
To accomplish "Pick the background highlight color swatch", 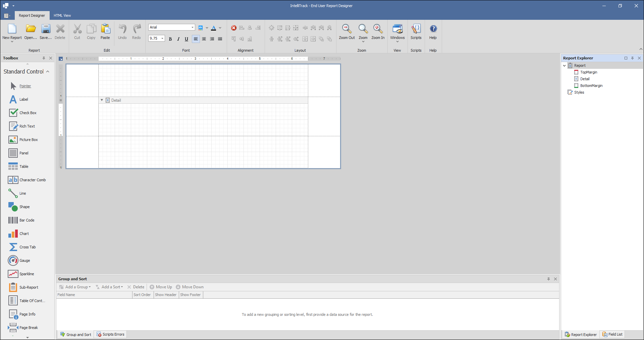I will [201, 28].
